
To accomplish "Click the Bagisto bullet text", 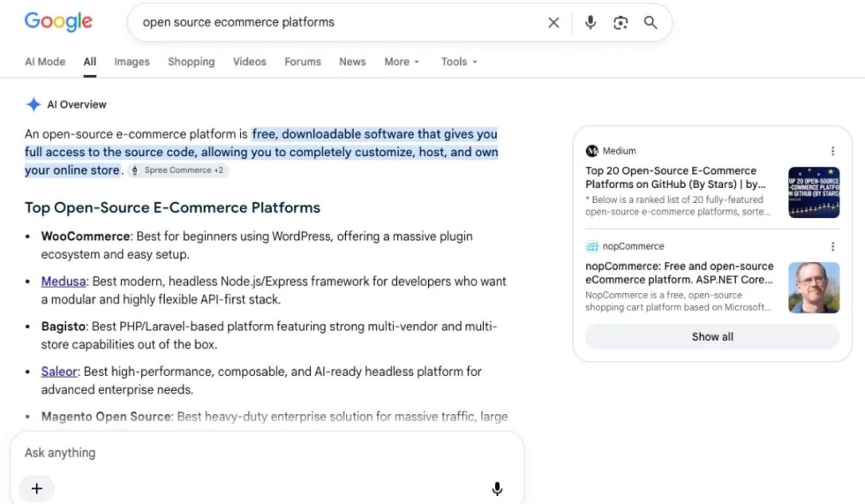I will [269, 335].
